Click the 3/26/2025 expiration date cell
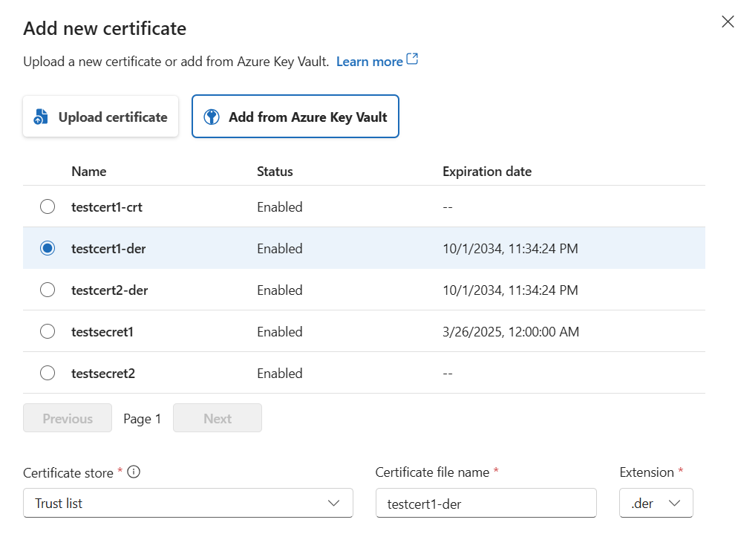 (x=511, y=332)
